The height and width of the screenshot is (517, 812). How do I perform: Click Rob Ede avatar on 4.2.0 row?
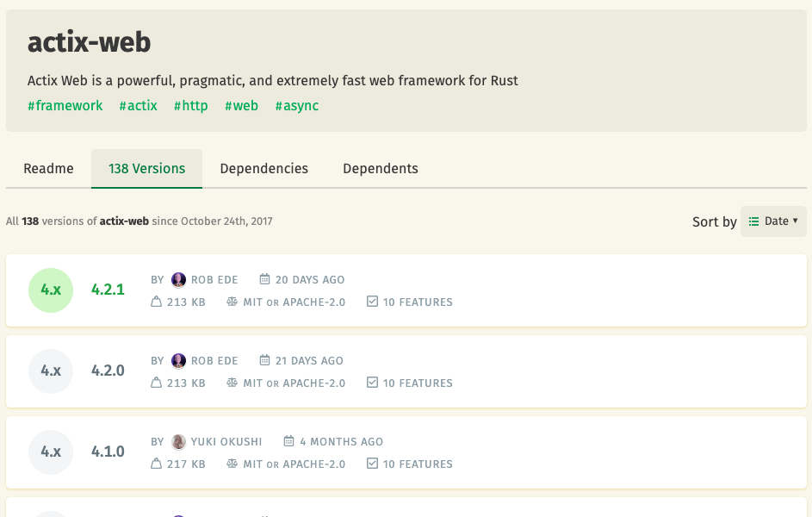[x=178, y=360]
